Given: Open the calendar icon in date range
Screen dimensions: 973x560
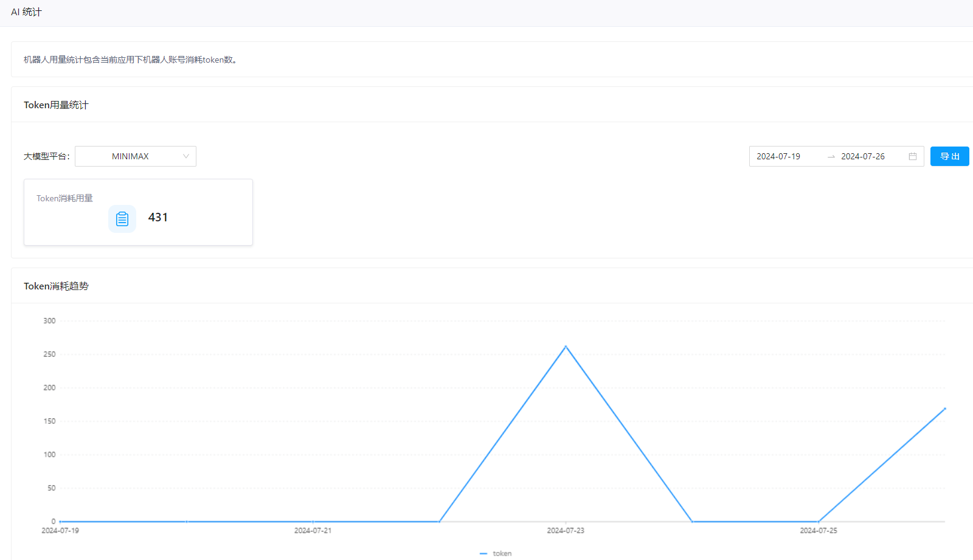Looking at the screenshot, I should tap(913, 156).
